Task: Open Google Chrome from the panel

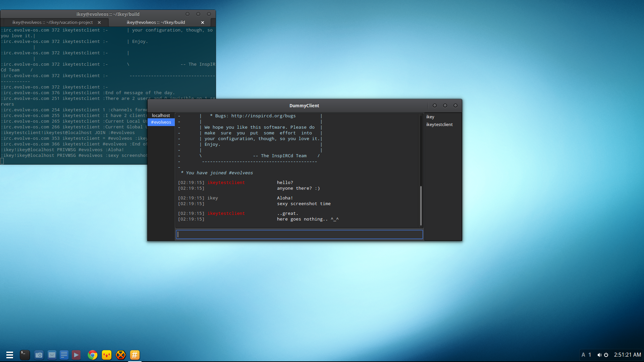Action: click(92, 355)
